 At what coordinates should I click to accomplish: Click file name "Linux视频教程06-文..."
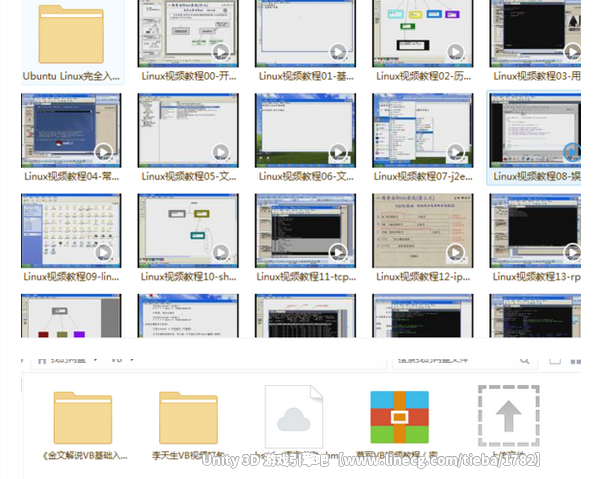click(x=306, y=176)
